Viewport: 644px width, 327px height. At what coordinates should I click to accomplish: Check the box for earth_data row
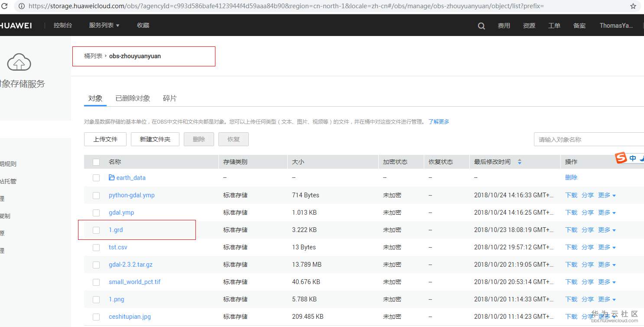[96, 178]
